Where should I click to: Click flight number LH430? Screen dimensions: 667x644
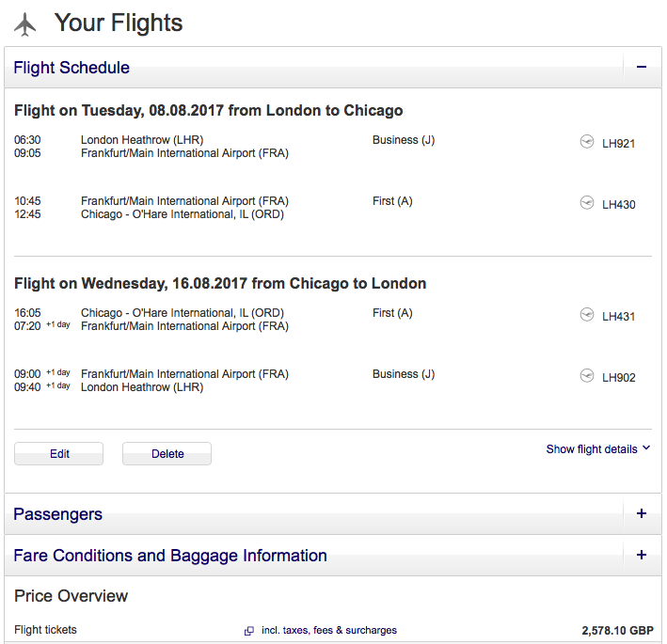coord(619,204)
